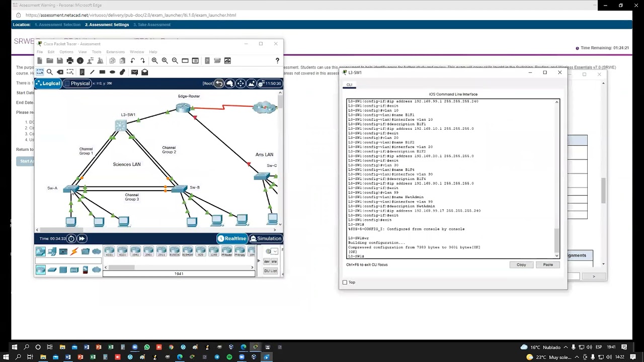Click the help question mark icon
Viewport: 644px width, 362px height.
(x=277, y=61)
